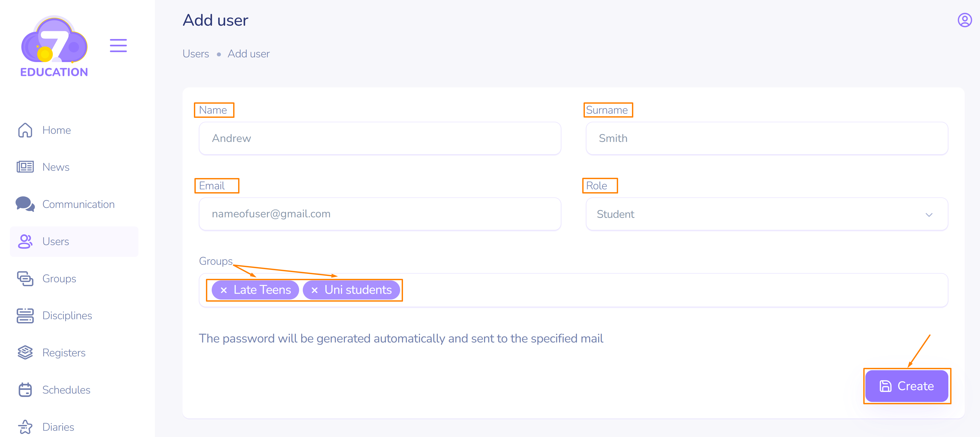Open Disciplines via its icon
The image size is (980, 437).
point(25,316)
